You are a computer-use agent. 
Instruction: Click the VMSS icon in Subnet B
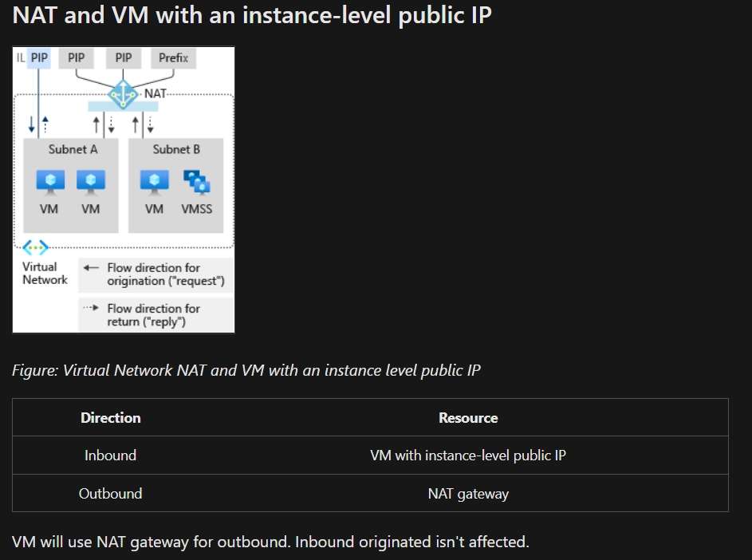197,183
